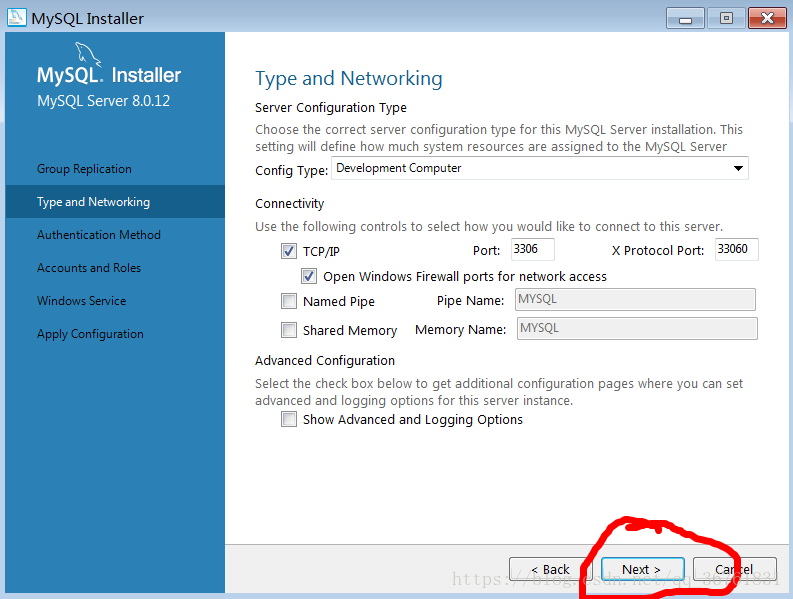
Task: Open the Config Type dropdown arrow
Action: pos(738,168)
